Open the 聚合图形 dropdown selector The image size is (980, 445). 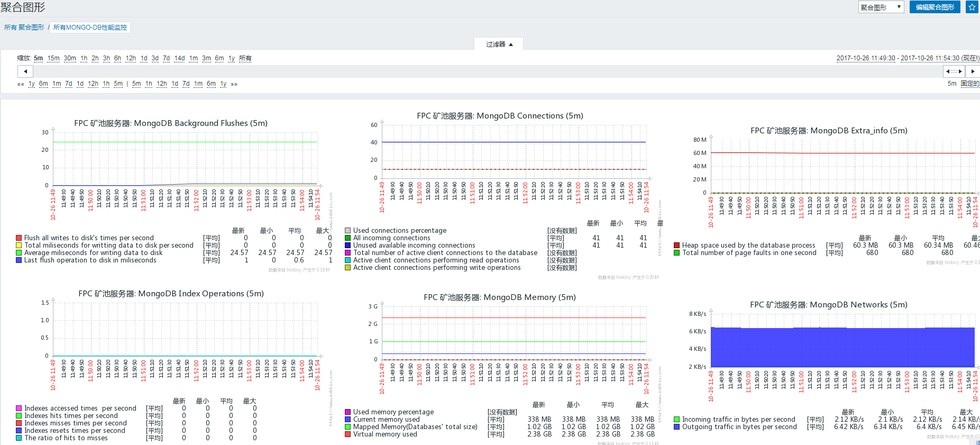point(881,7)
